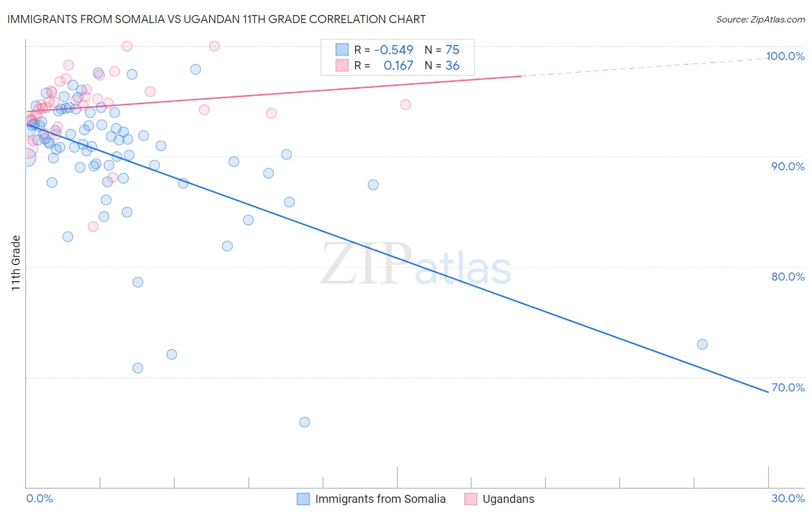
Task: Click the 11th Grade axis title
Action: tap(16, 263)
